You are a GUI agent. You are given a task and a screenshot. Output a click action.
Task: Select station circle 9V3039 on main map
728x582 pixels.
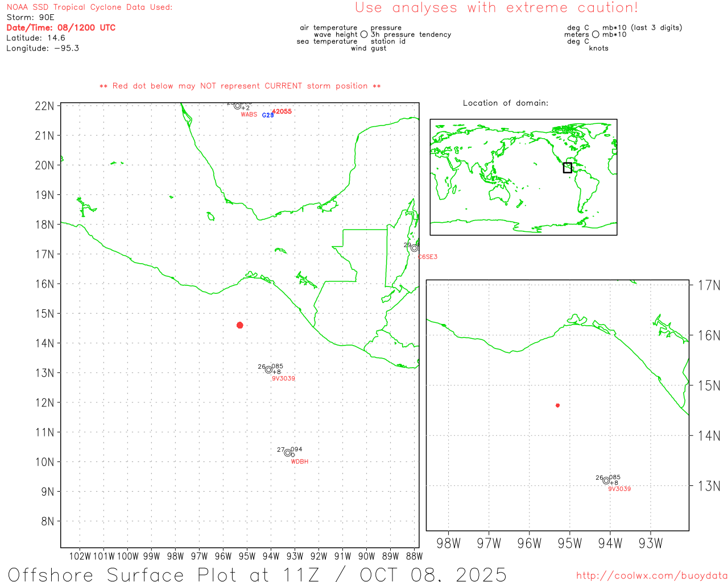click(x=268, y=370)
